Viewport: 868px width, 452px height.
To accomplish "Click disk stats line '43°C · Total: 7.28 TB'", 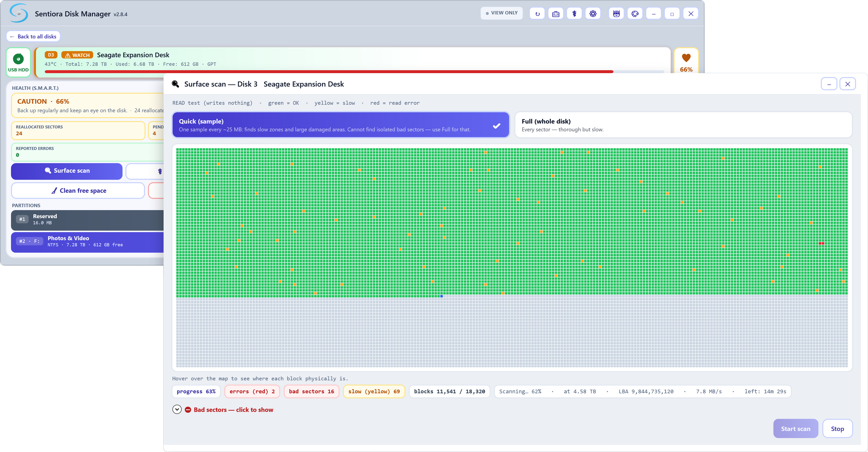I will point(130,64).
